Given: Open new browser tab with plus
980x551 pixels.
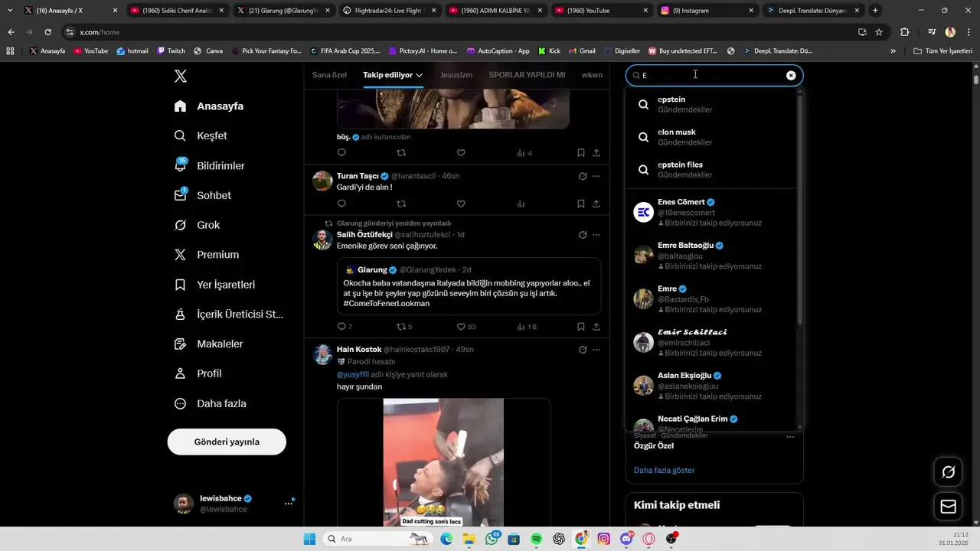Looking at the screenshot, I should (x=875, y=11).
